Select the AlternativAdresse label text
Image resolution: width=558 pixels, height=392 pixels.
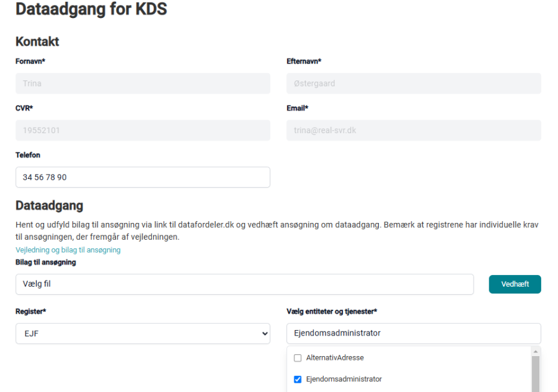[x=335, y=358]
